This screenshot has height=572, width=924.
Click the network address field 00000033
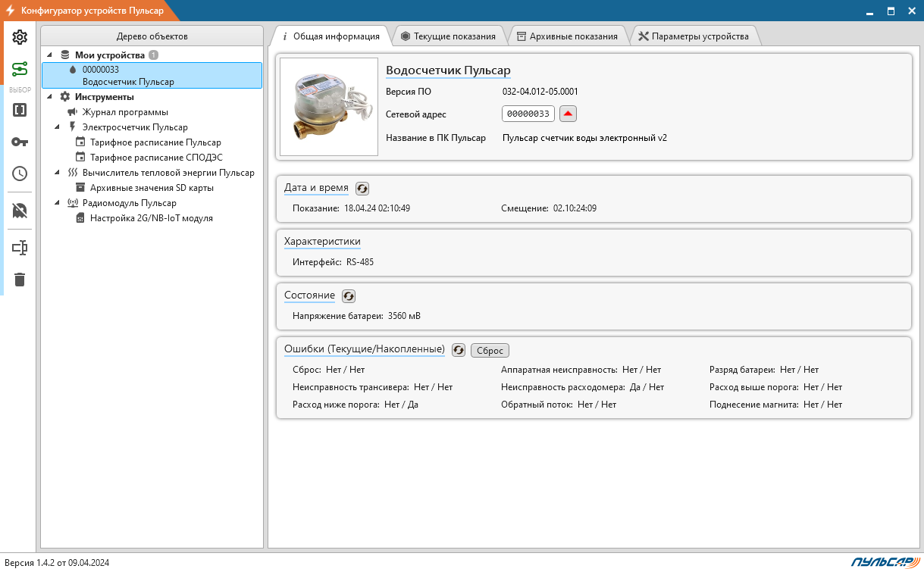[x=528, y=114]
